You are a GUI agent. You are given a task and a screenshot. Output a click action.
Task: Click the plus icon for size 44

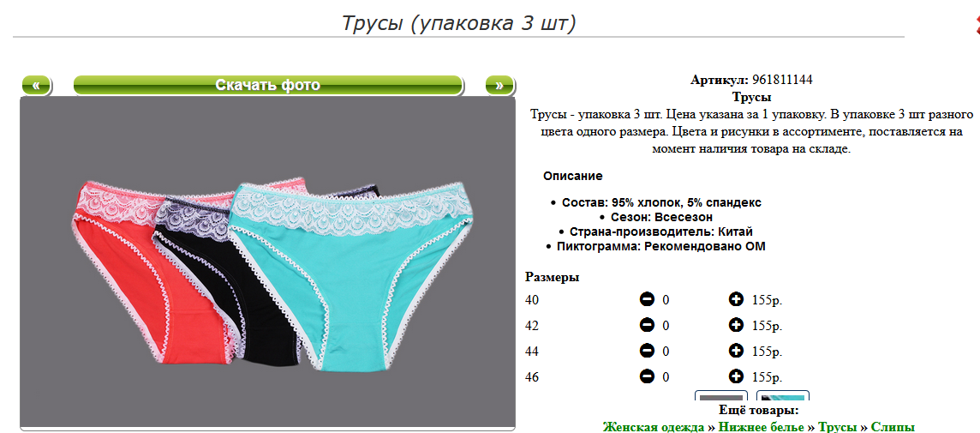click(x=736, y=351)
